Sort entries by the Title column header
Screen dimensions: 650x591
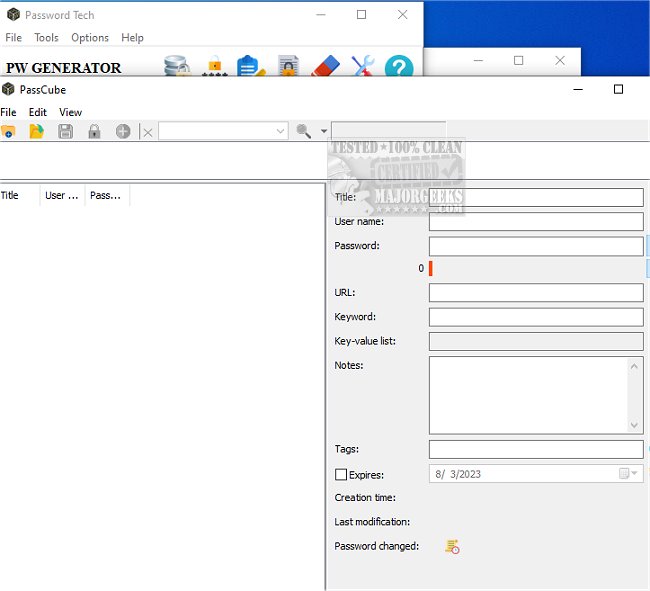point(19,196)
